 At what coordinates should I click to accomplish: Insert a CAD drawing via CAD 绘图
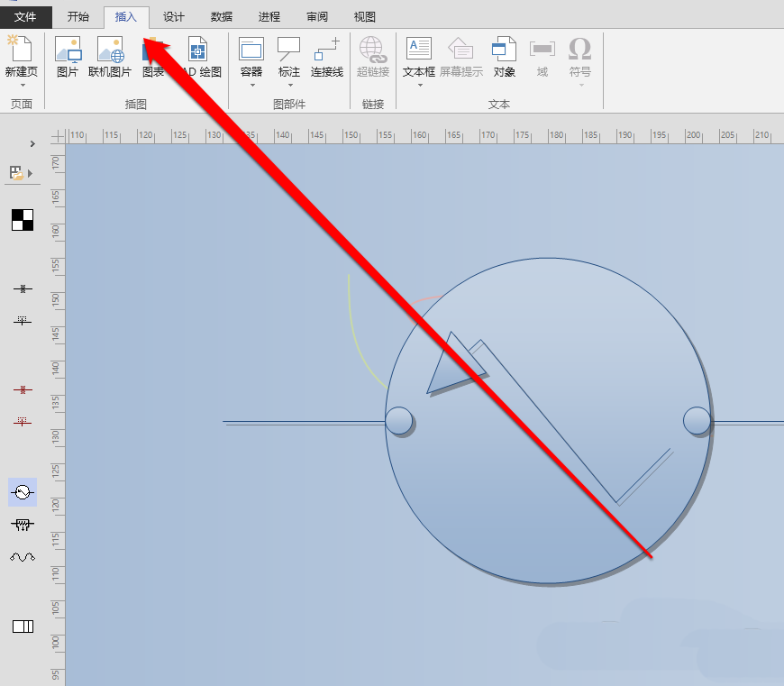(198, 56)
